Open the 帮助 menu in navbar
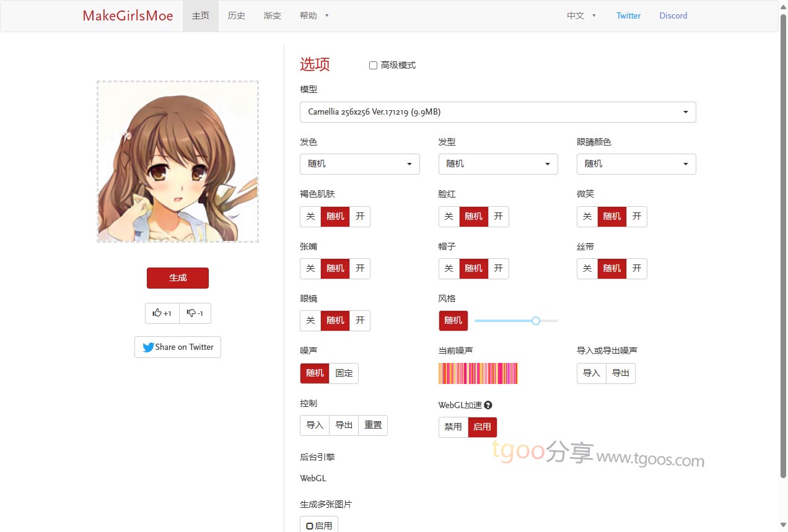 point(313,16)
